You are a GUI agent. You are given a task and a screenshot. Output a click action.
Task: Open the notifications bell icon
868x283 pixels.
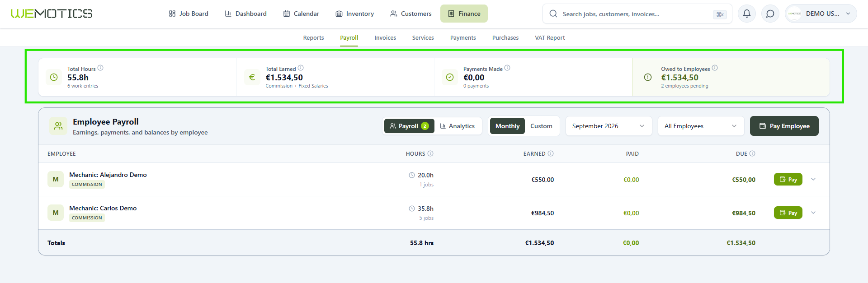(747, 14)
